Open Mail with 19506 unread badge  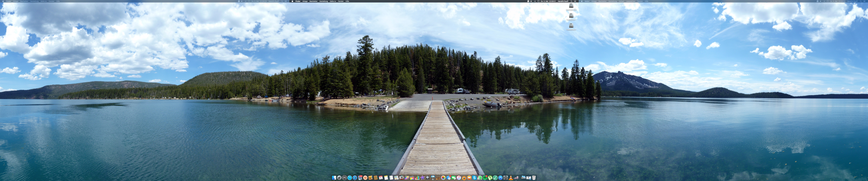pos(360,178)
